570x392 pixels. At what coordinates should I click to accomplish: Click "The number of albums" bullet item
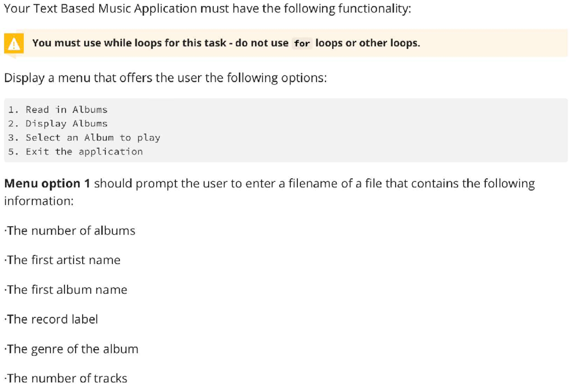coord(70,231)
